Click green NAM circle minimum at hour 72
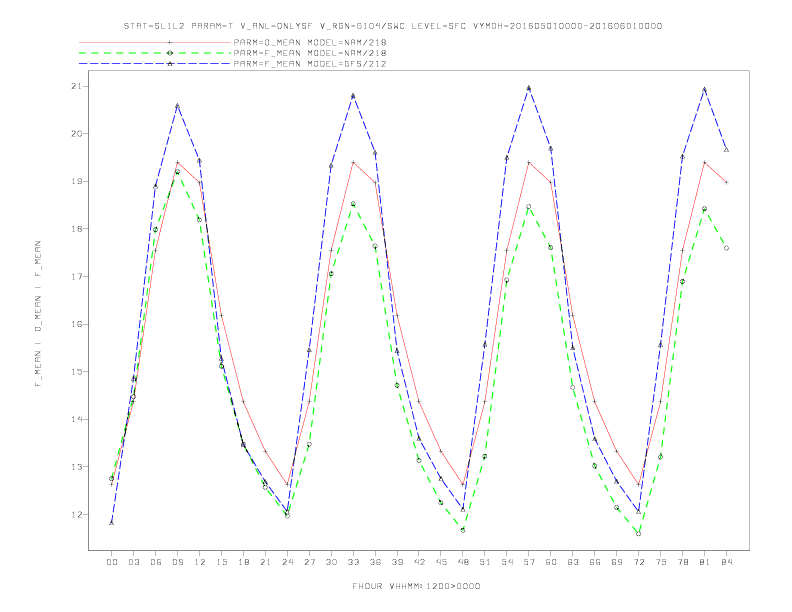 pos(638,533)
